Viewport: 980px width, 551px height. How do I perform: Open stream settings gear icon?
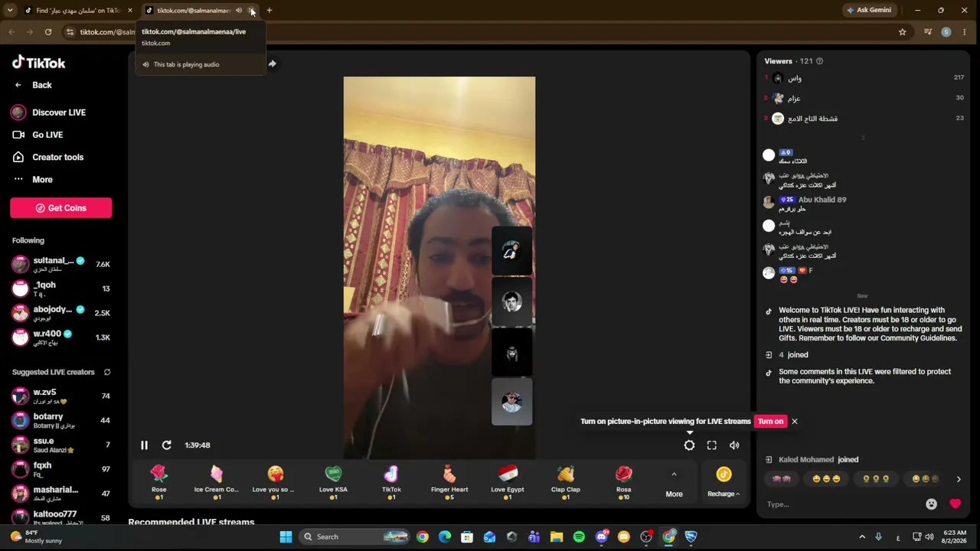click(689, 445)
